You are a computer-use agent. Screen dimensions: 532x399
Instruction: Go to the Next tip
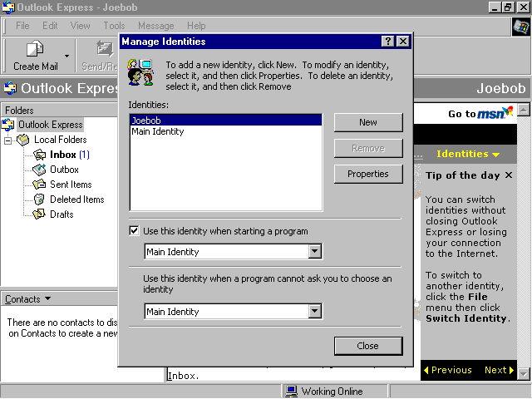[x=499, y=370]
